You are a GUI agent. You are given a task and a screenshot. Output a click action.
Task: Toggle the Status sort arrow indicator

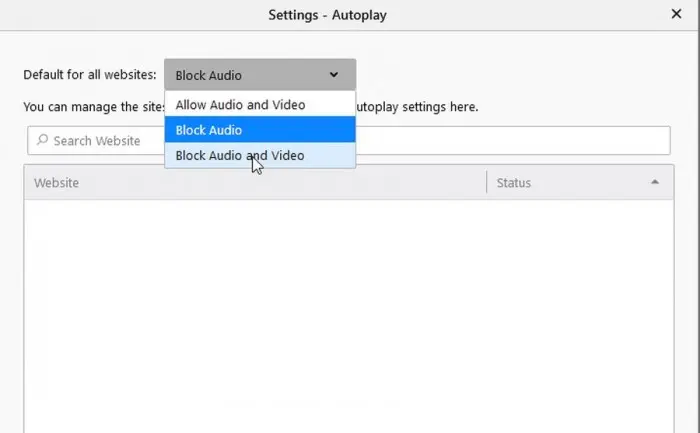tap(654, 182)
